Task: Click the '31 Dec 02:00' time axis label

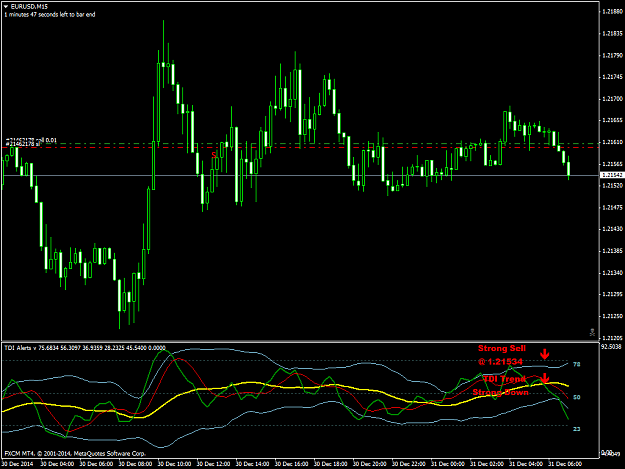Action: 487,464
